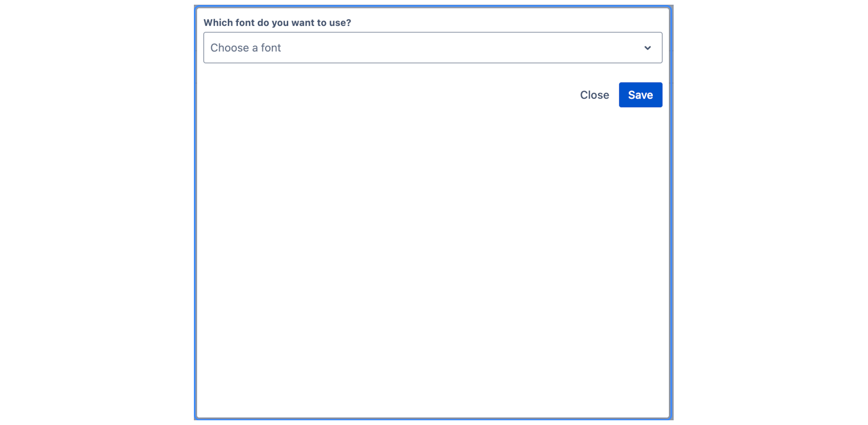868x425 pixels.
Task: Focus the font selection combo box
Action: [433, 48]
